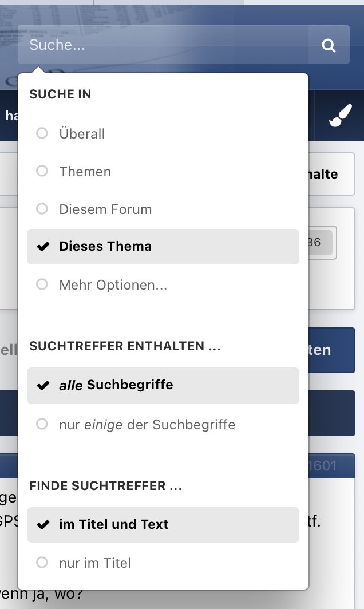Click the Themen option label
This screenshot has width=364, height=609.
pos(85,172)
